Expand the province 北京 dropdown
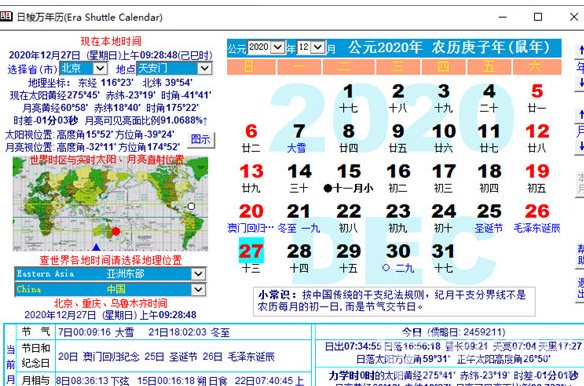This screenshot has height=386, width=584. (x=100, y=68)
